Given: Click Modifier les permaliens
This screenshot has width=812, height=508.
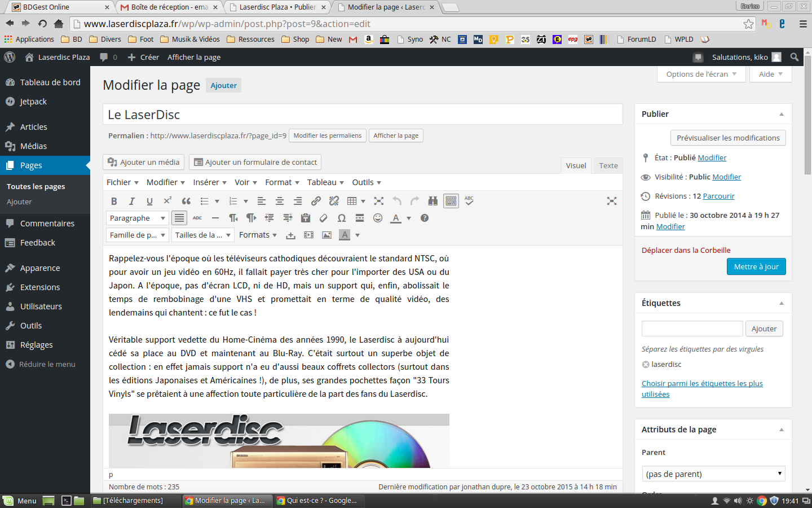Looking at the screenshot, I should pos(327,135).
